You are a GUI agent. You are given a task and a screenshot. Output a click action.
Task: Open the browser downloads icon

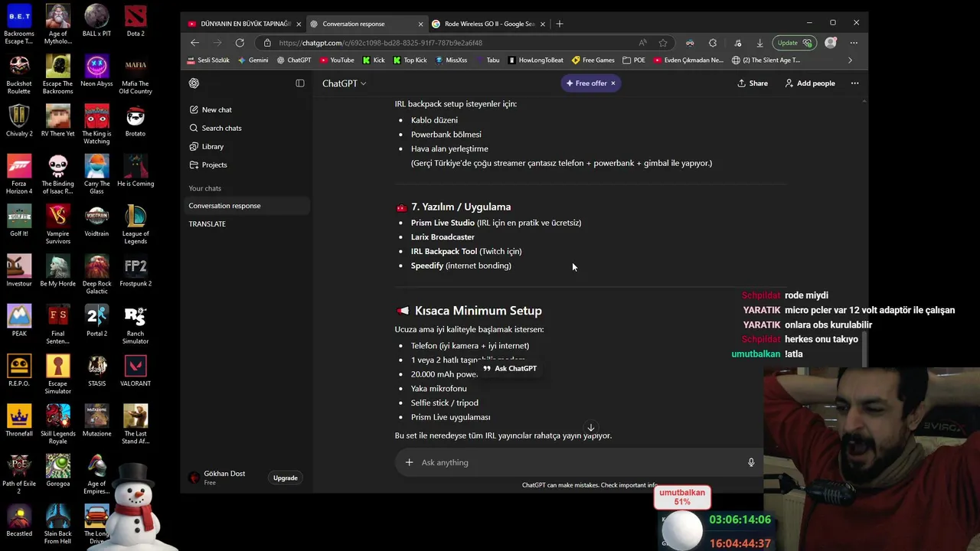(759, 43)
